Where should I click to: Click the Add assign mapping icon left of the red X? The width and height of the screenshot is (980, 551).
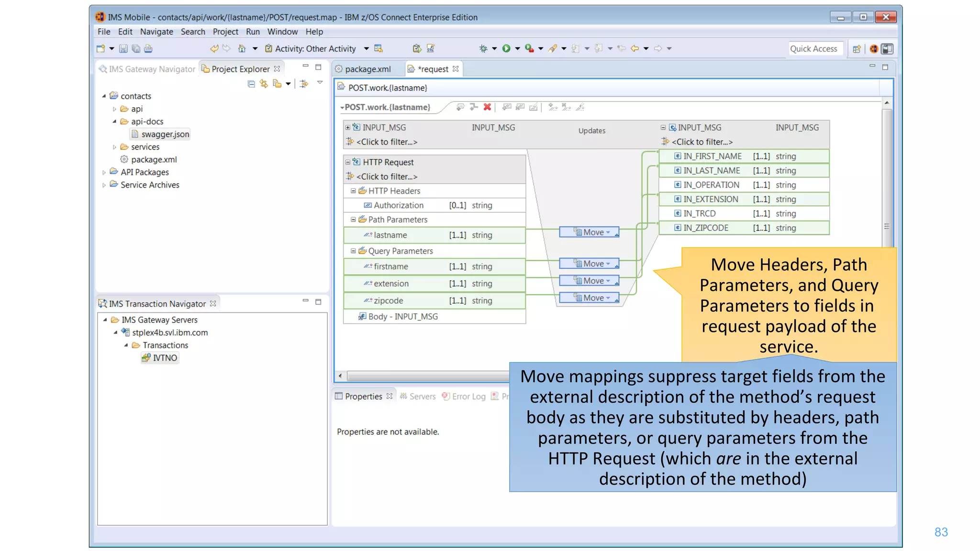point(474,107)
